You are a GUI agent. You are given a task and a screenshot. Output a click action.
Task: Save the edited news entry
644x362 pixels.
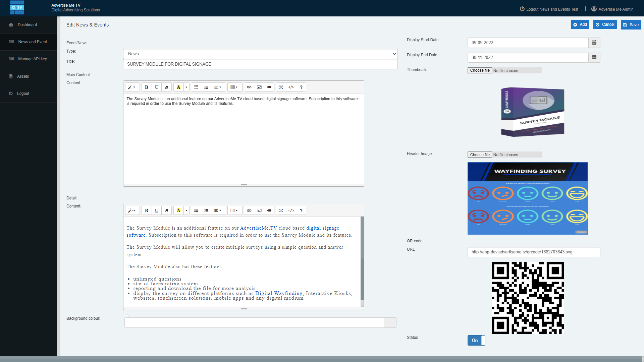click(x=630, y=24)
